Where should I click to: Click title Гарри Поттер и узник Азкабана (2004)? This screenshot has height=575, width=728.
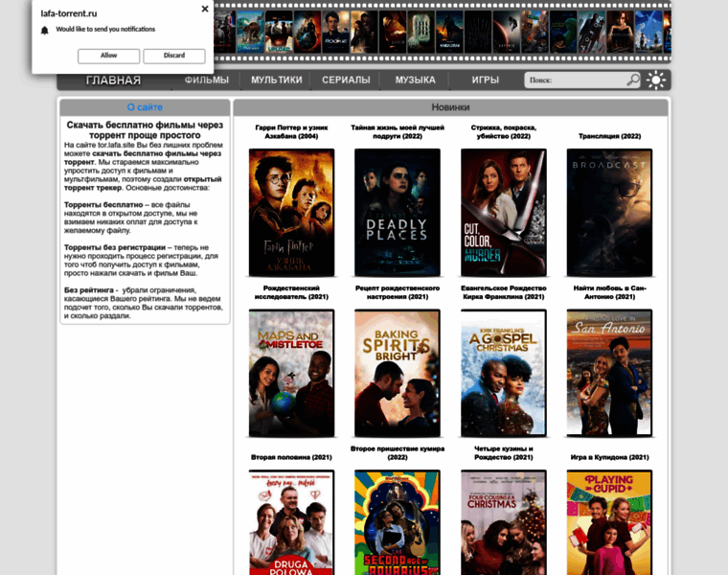tap(291, 132)
